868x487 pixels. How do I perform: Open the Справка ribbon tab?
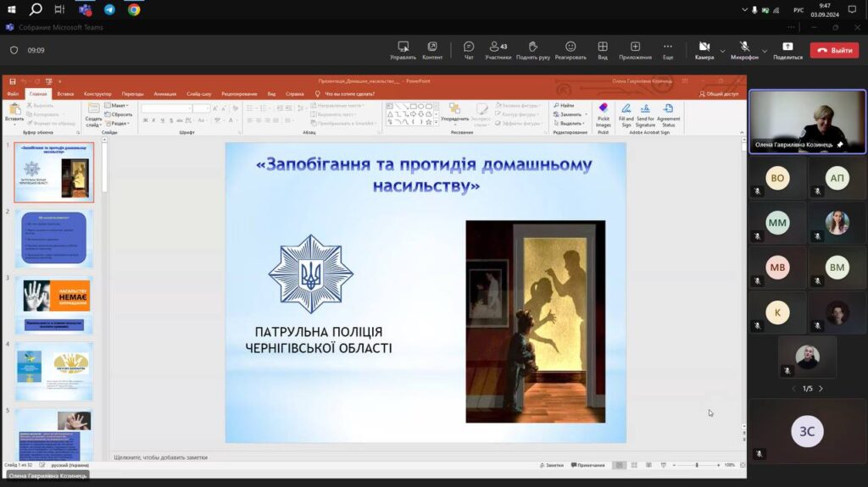pyautogui.click(x=294, y=94)
